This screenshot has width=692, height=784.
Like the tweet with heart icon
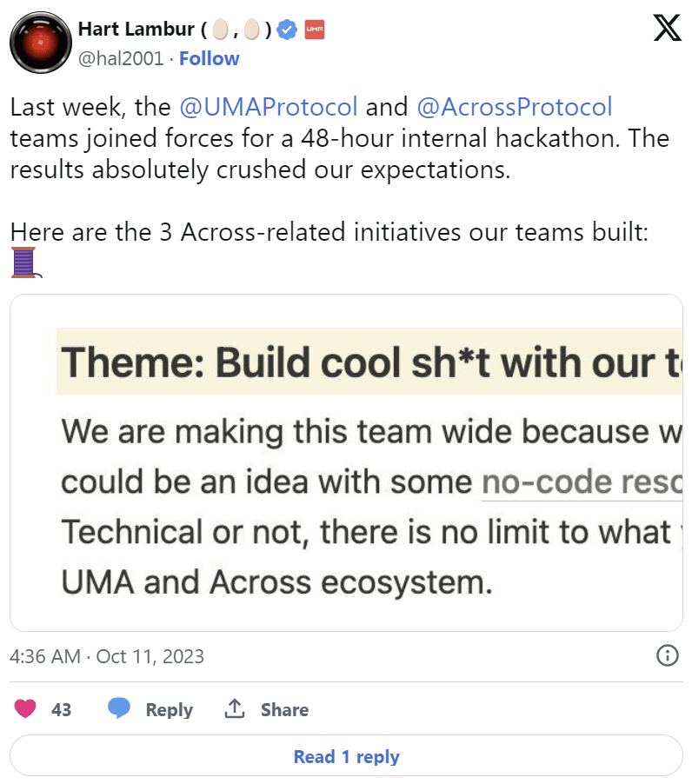pos(26,709)
